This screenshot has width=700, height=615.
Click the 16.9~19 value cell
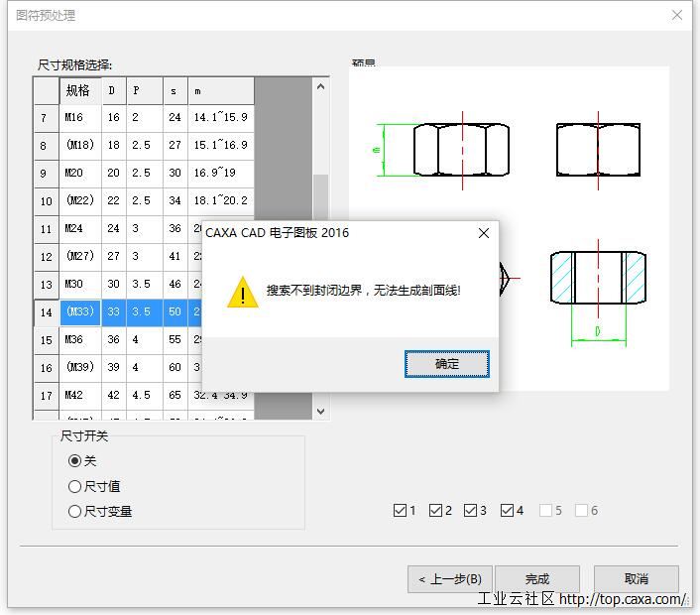221,174
